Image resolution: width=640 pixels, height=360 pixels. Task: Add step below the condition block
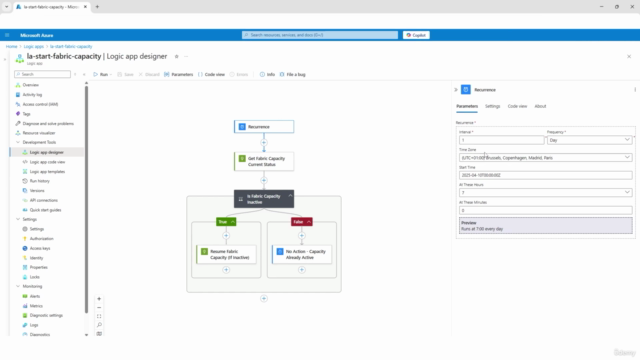pyautogui.click(x=264, y=298)
